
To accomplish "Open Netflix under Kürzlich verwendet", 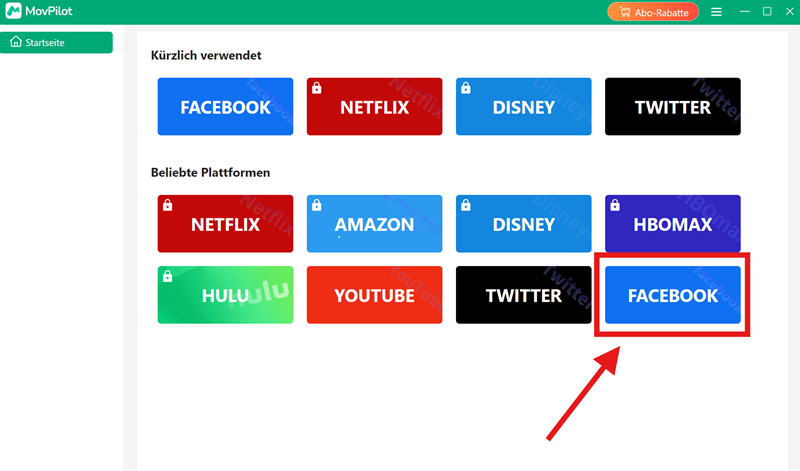I will pyautogui.click(x=374, y=107).
